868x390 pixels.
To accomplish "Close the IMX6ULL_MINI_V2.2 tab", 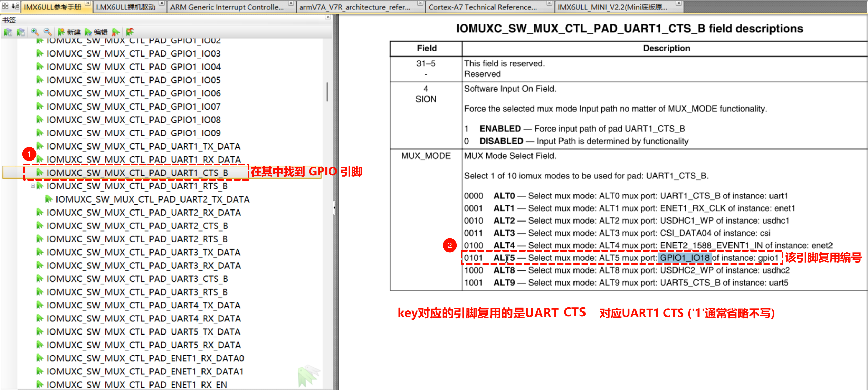I will coord(679,3).
